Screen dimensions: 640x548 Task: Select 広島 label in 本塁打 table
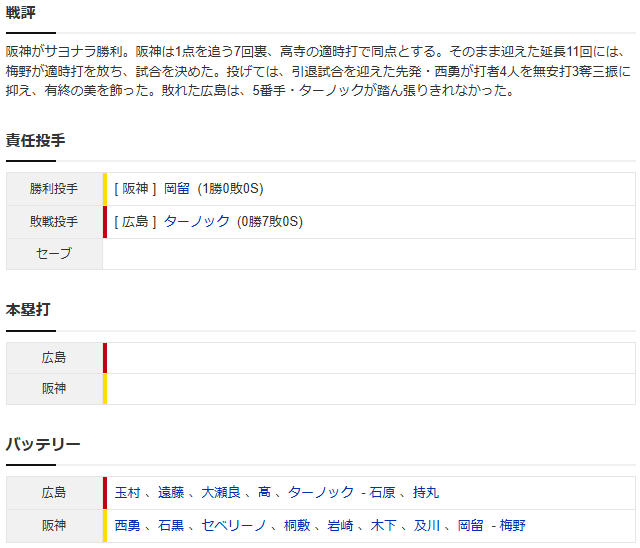coord(54,358)
